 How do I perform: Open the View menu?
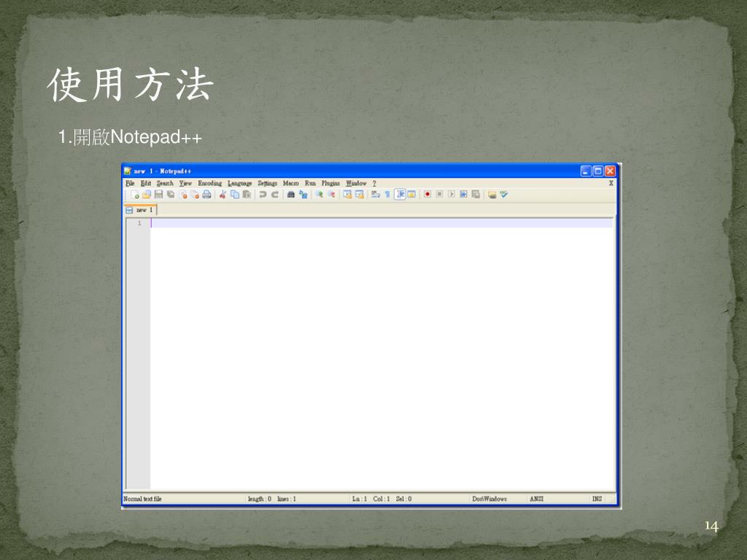coord(185,183)
